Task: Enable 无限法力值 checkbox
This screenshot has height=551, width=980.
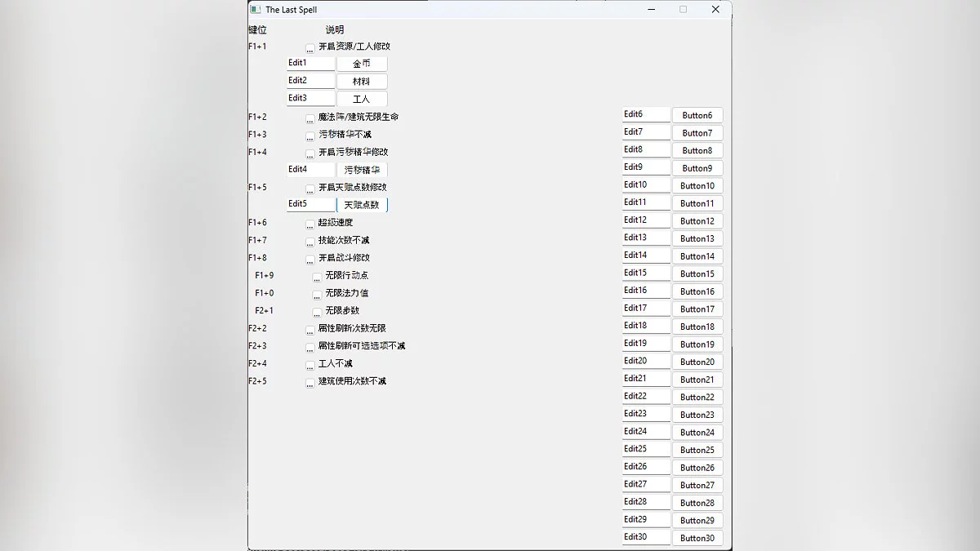Action: [317, 295]
